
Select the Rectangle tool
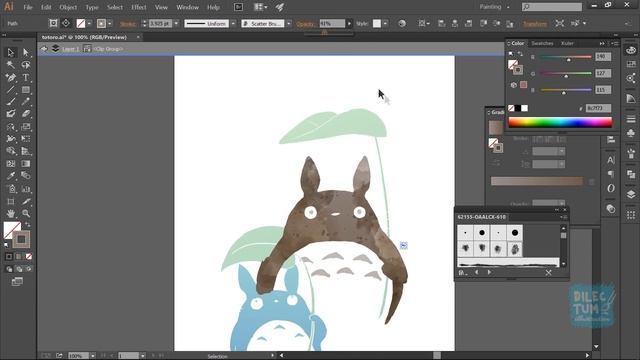[26, 90]
